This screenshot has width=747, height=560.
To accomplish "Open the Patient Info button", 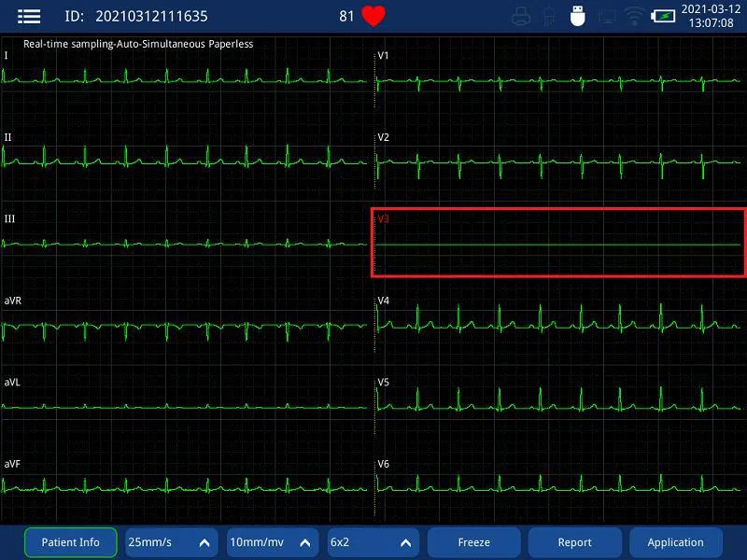I will [x=71, y=542].
